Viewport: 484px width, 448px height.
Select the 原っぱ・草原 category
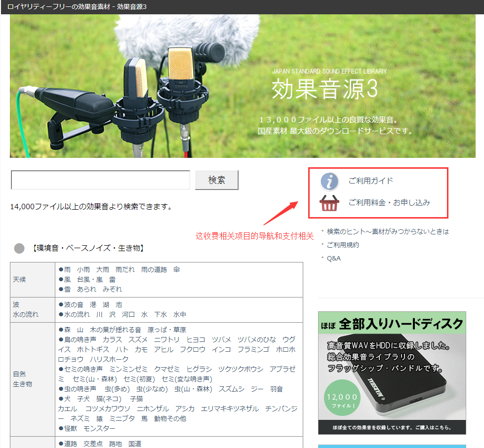(x=167, y=330)
